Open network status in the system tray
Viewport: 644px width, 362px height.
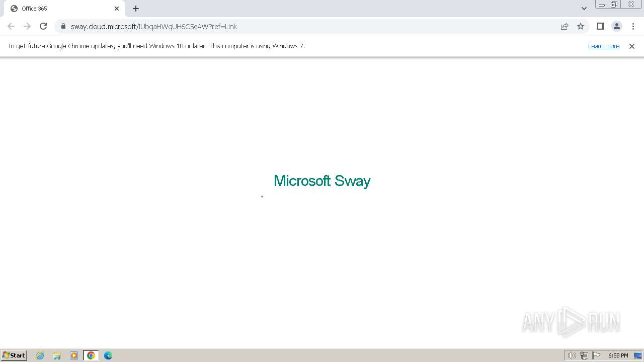(584, 355)
